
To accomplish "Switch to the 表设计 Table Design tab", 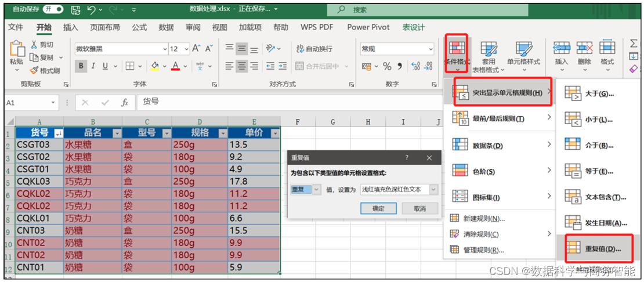I will [x=414, y=27].
